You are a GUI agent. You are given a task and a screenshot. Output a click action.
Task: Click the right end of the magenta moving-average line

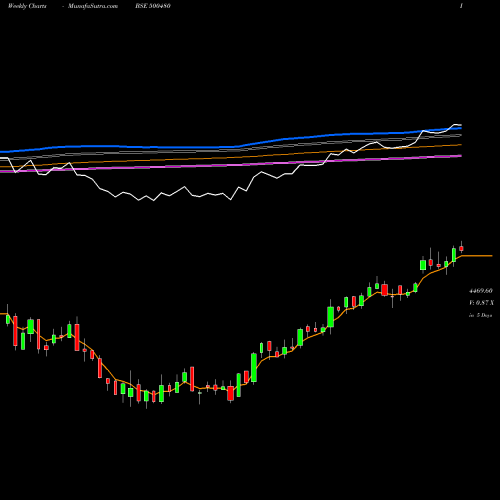pos(460,156)
